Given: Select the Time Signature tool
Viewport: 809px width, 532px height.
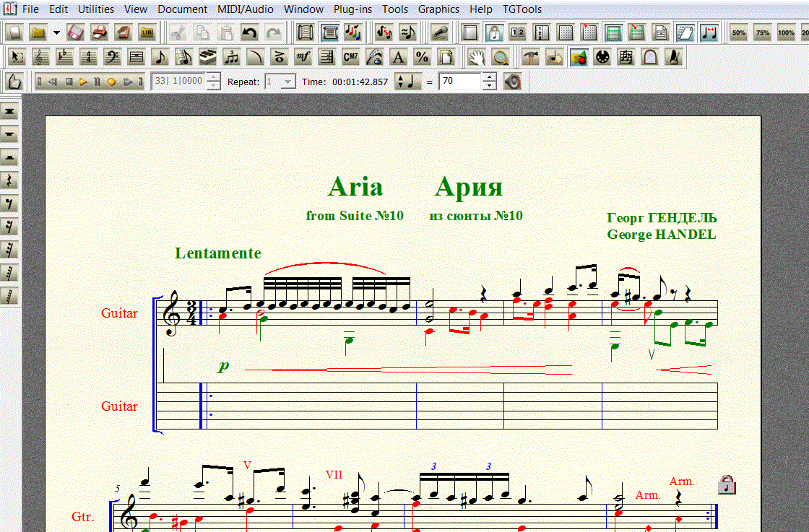Looking at the screenshot, I should (89, 57).
